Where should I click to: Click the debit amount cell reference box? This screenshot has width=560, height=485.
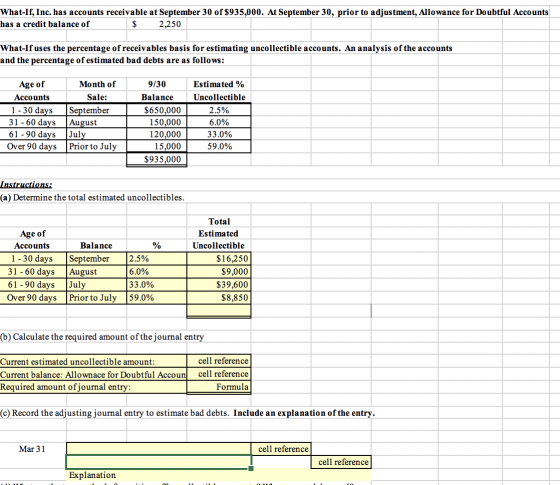coord(281,449)
